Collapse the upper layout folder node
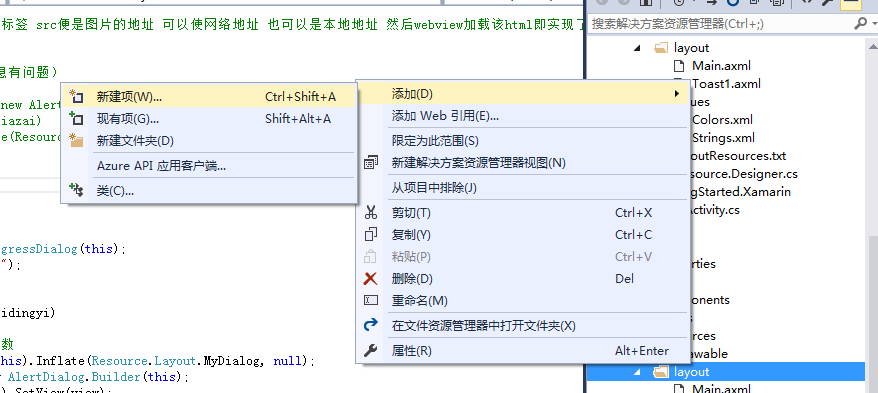Viewport: 878px width, 393px height. 637,48
